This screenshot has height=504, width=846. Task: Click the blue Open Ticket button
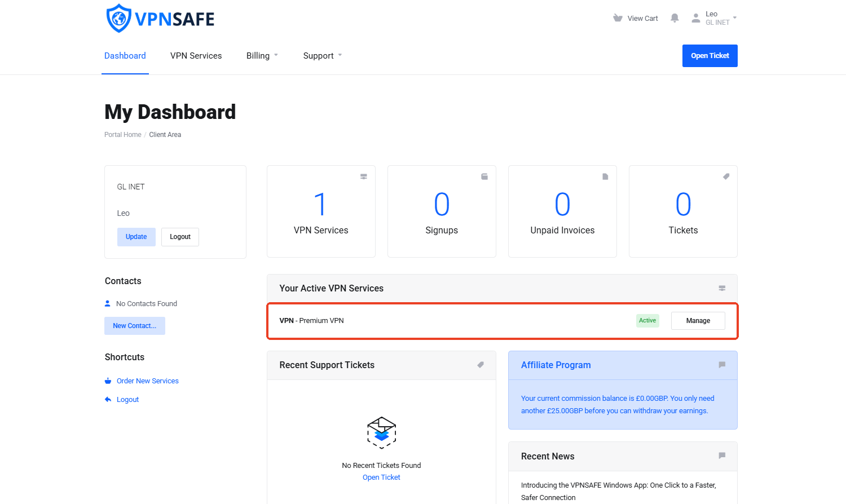click(710, 56)
